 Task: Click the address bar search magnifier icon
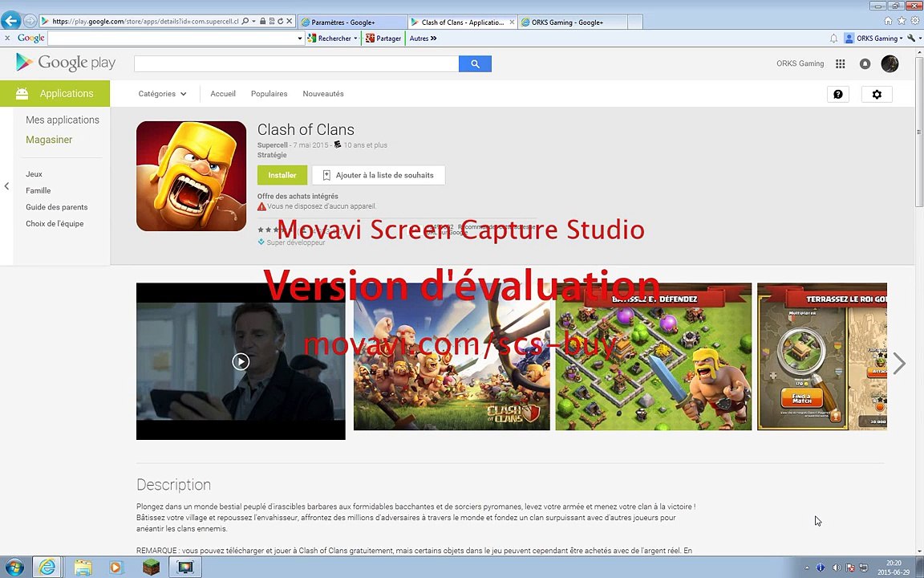245,21
